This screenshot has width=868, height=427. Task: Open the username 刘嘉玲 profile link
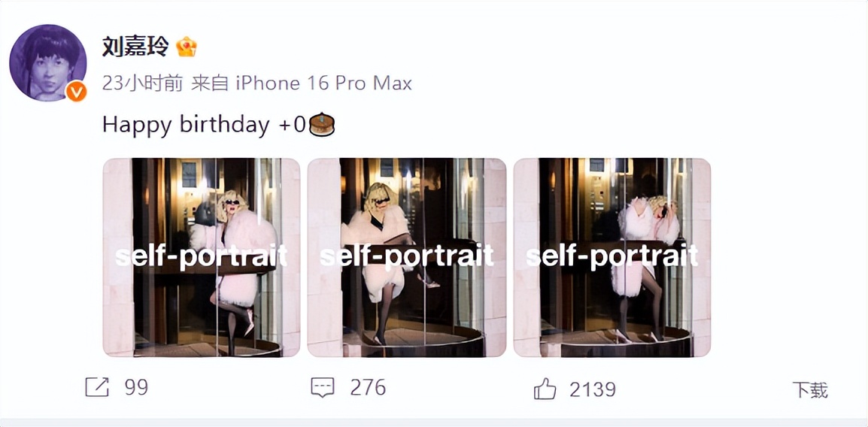tap(135, 47)
